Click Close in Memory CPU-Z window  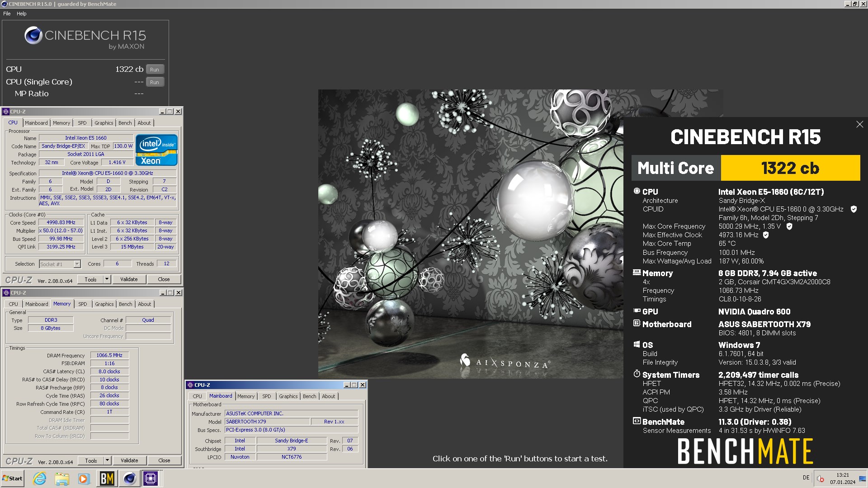[x=164, y=460]
